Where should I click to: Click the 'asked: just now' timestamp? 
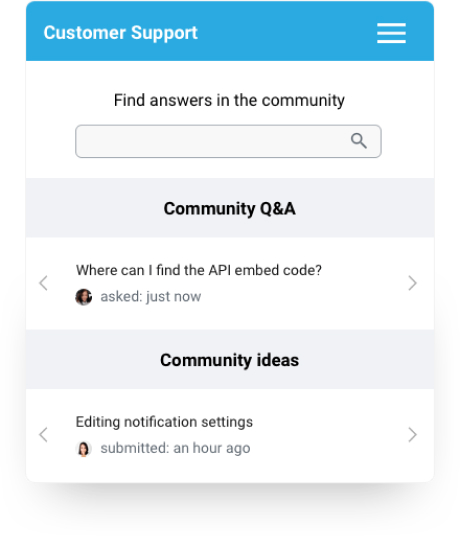pyautogui.click(x=151, y=297)
